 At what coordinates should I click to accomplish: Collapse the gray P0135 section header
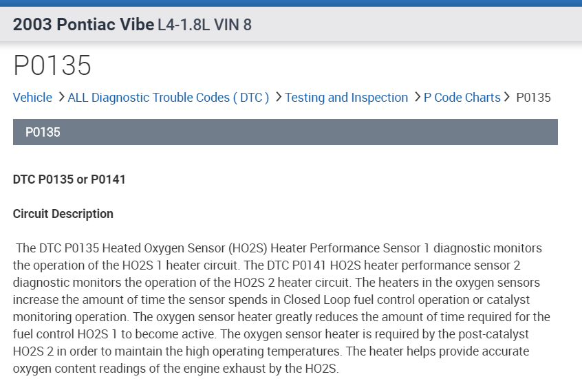tap(285, 132)
